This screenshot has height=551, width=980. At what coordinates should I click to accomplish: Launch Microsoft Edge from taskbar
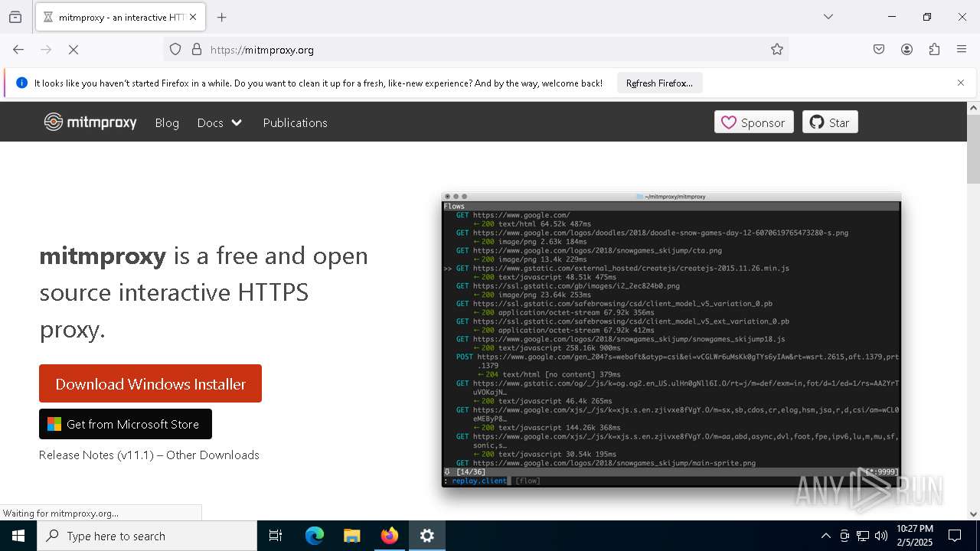click(315, 536)
